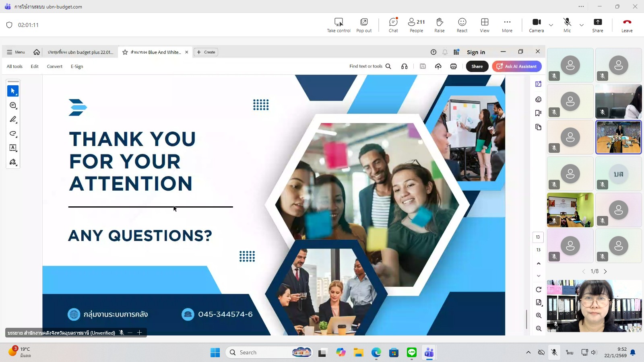Click the Take control button

339,25
